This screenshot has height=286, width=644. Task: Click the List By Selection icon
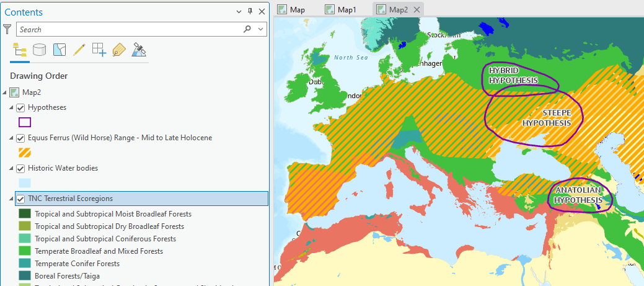point(60,50)
